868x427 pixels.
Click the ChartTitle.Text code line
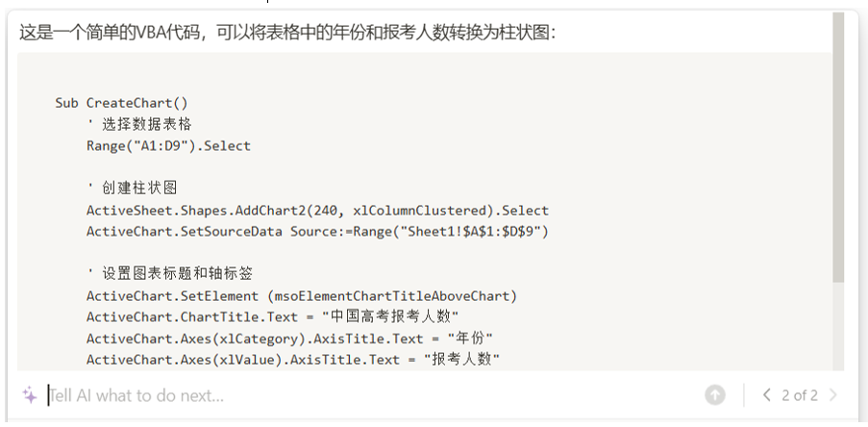272,316
